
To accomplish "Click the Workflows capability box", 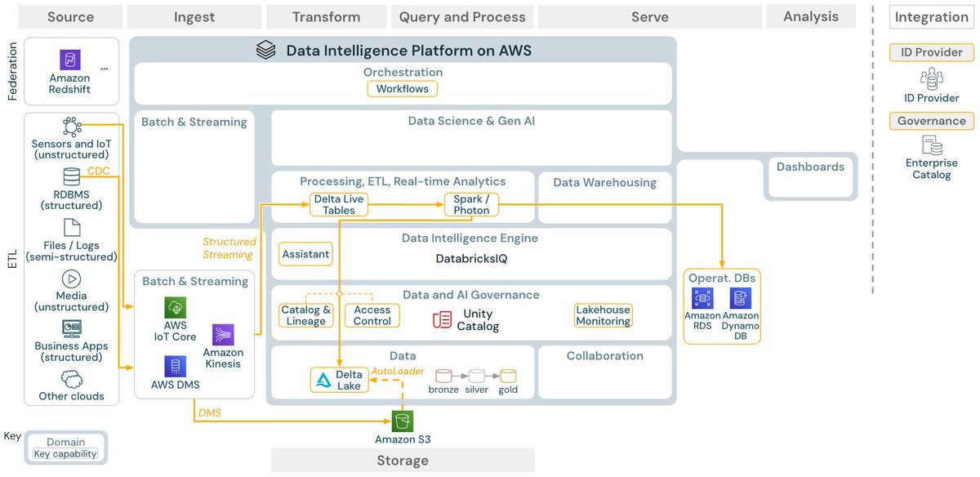I will (x=403, y=88).
